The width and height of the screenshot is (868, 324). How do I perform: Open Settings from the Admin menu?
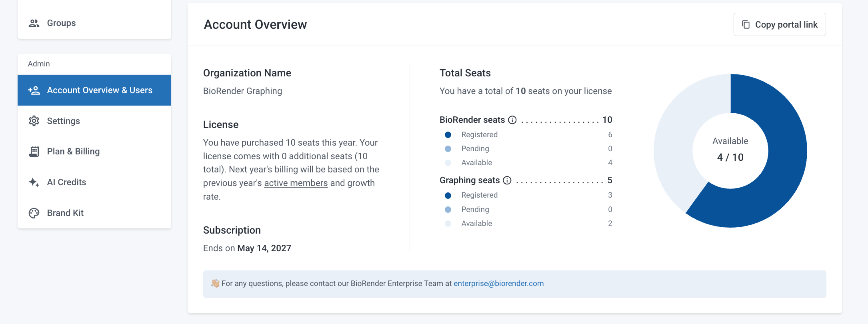tap(94, 121)
